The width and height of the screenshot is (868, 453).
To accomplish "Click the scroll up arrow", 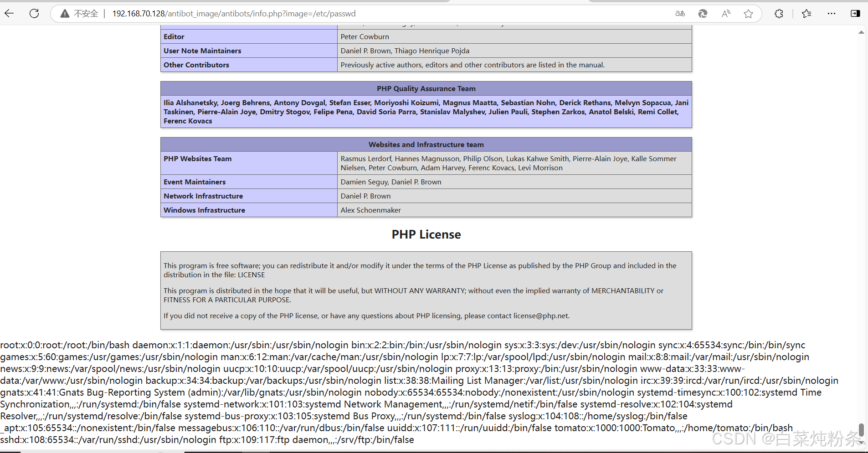I will (x=861, y=32).
